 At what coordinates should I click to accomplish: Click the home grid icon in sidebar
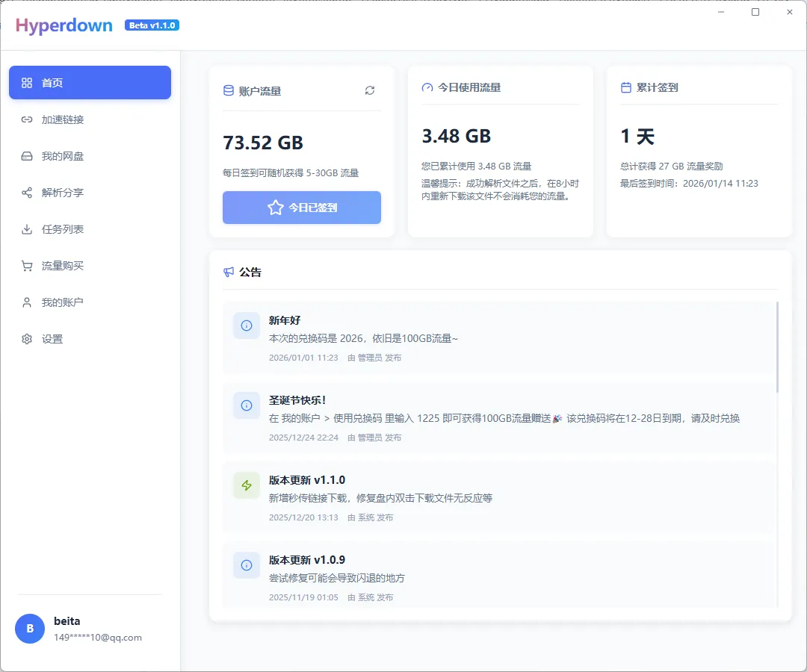coord(27,83)
